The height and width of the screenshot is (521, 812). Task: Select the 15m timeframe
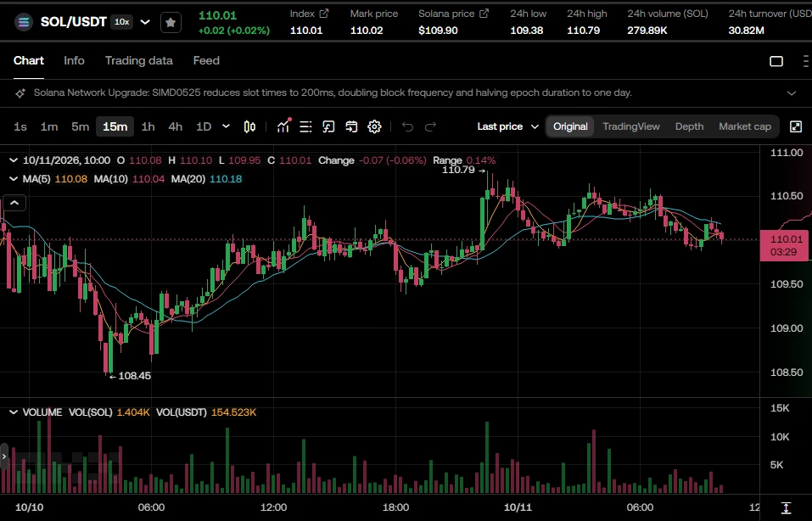pos(115,127)
